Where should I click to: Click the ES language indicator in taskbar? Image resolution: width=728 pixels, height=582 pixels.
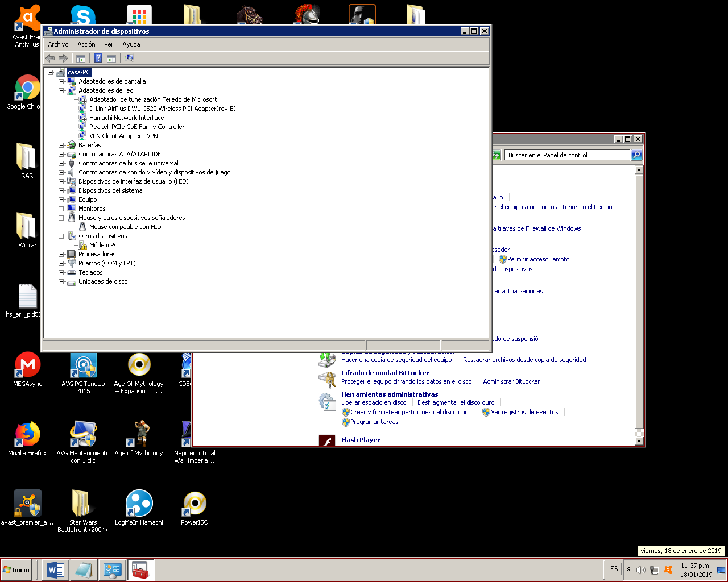pos(614,569)
